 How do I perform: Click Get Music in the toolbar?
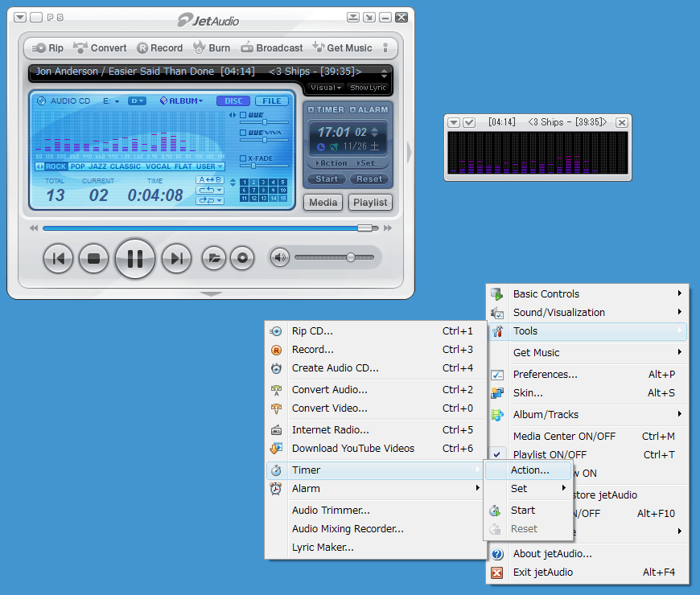tap(342, 47)
